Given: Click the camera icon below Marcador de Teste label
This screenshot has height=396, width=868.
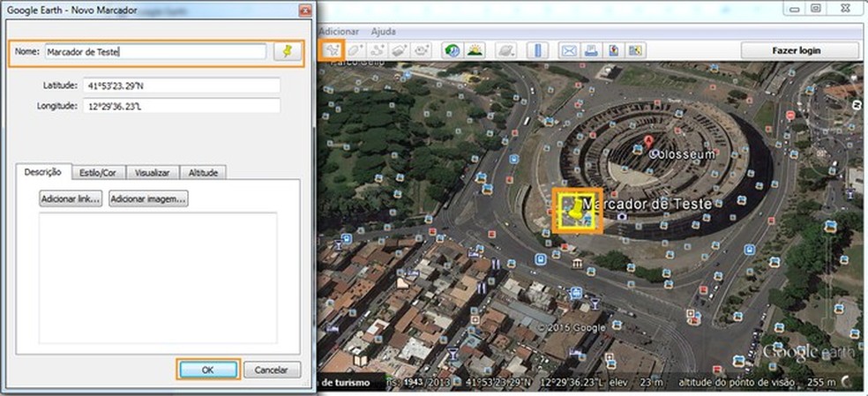Looking at the screenshot, I should tap(622, 216).
